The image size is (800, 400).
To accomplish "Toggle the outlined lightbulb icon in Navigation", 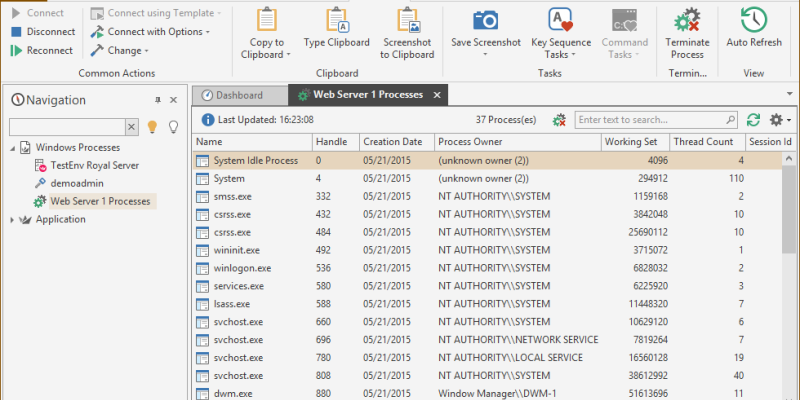I will click(x=173, y=127).
